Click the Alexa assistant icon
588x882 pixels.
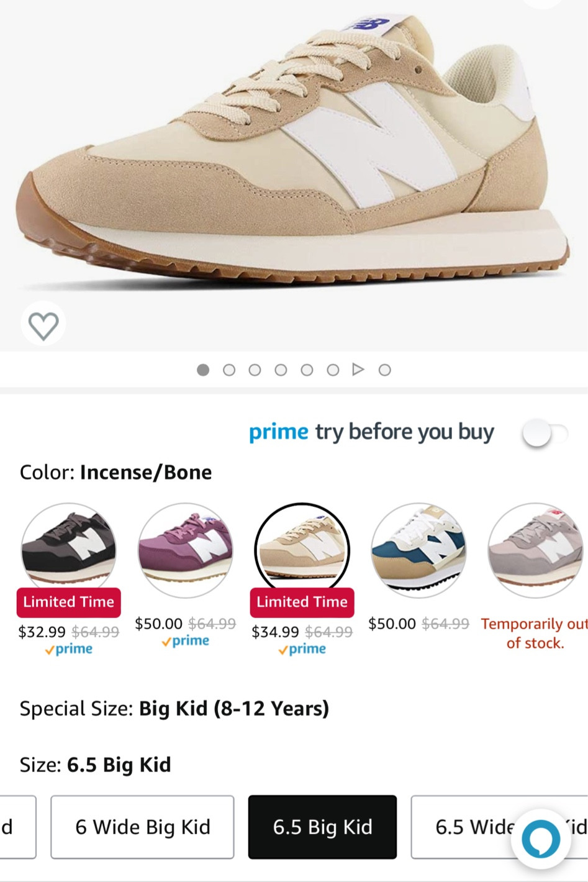pos(541,838)
